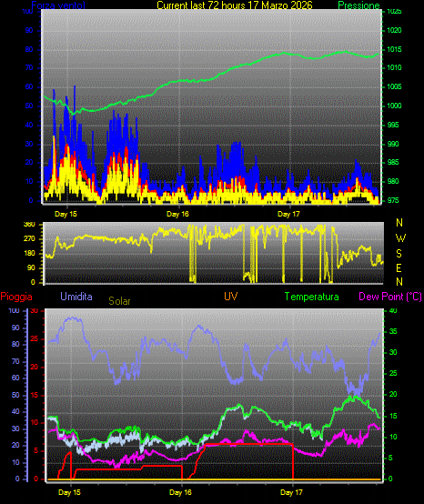This screenshot has height=504, width=424.
Task: Click the red 'Pioggia' legend label
Action: click(16, 297)
